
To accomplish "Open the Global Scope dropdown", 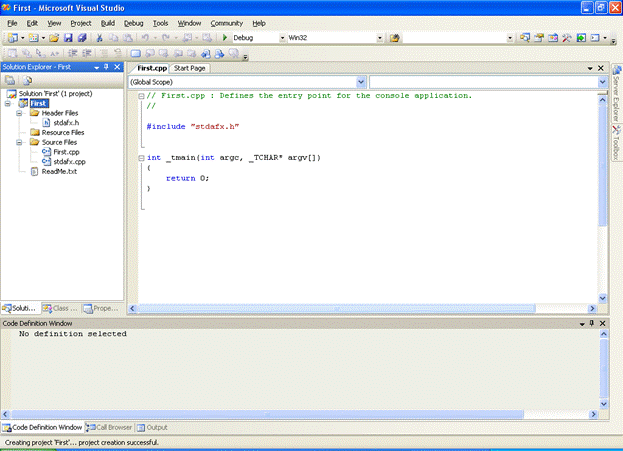I will [x=360, y=81].
